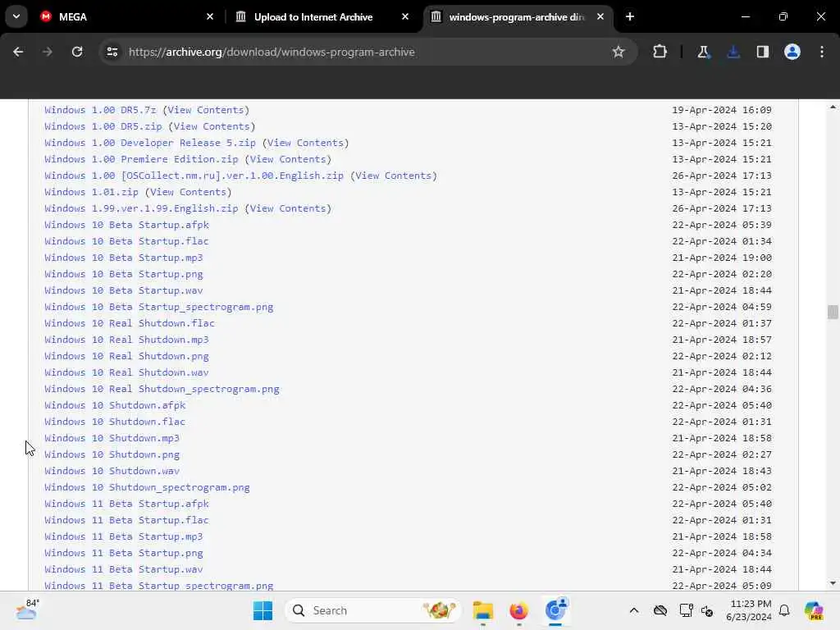840x630 pixels.
Task: Open Windows 10 Shutdown.wav
Action: coord(112,471)
